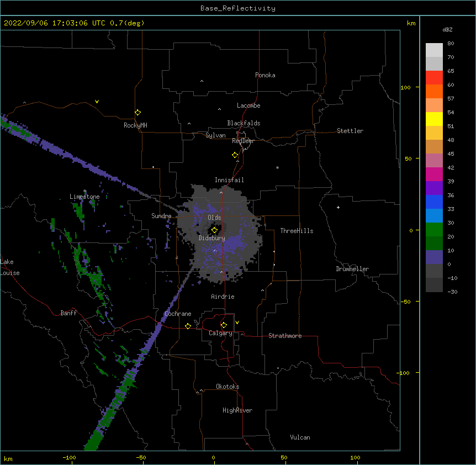Screen dimensions: 476x465
Task: Click the Ponoka label
Action: [265, 75]
